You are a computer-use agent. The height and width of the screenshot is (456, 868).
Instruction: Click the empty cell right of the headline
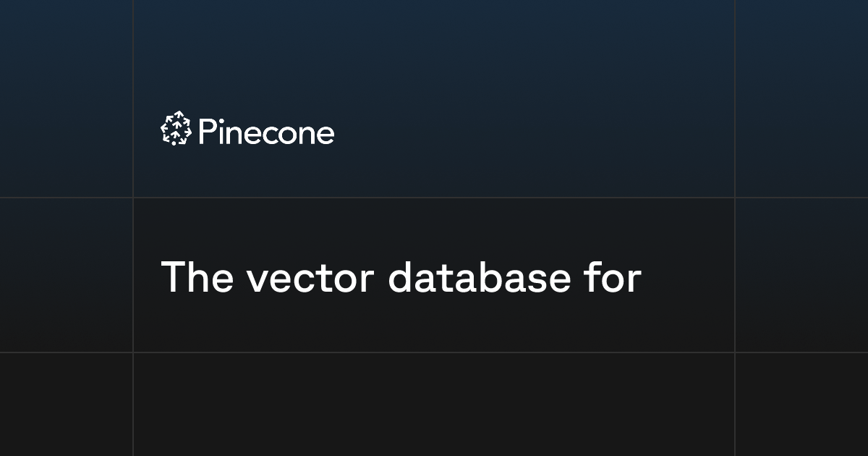pos(801,275)
